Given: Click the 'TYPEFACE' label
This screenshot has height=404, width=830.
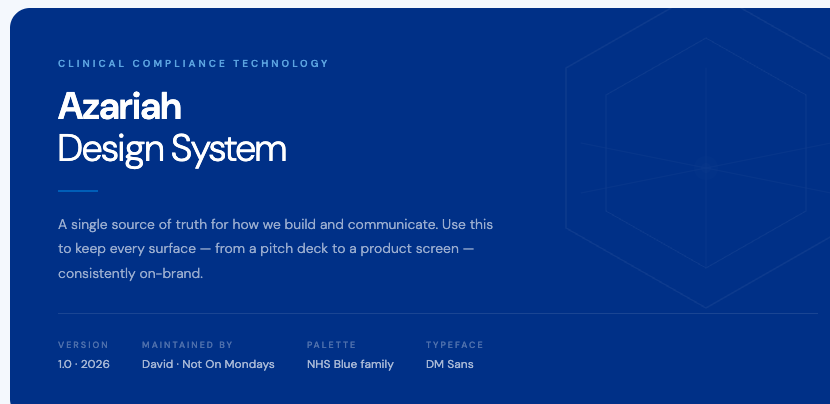Looking at the screenshot, I should tap(455, 345).
